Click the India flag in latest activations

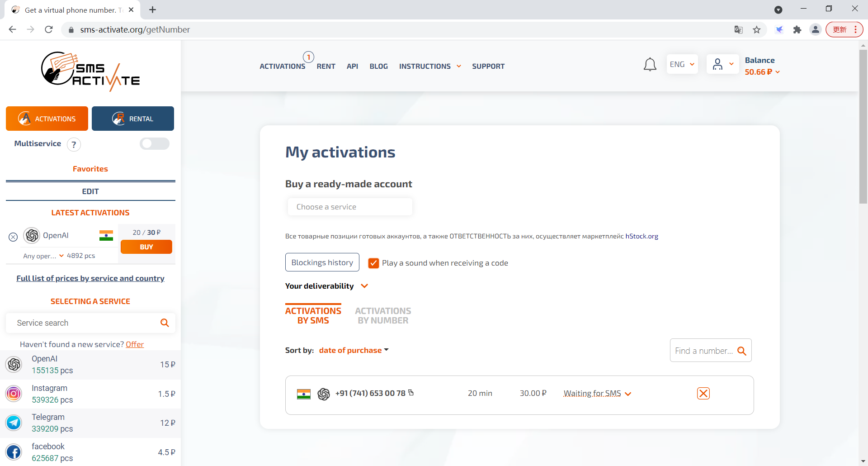(x=106, y=235)
